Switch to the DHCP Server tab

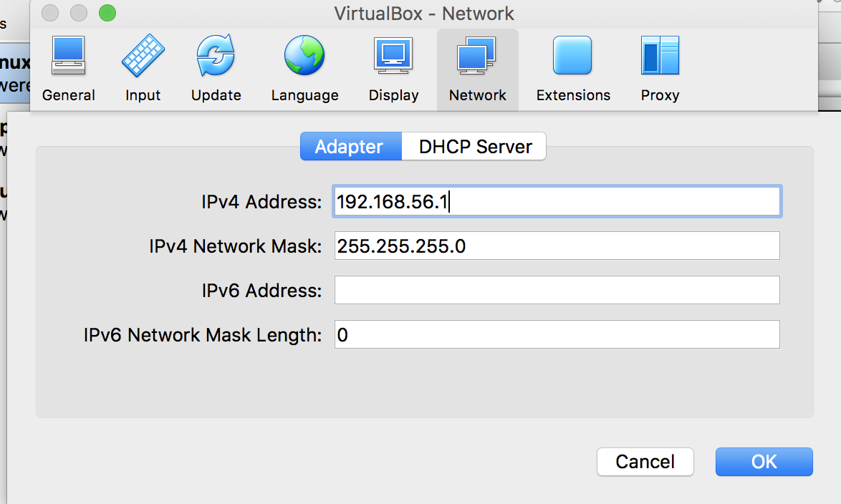click(x=474, y=146)
